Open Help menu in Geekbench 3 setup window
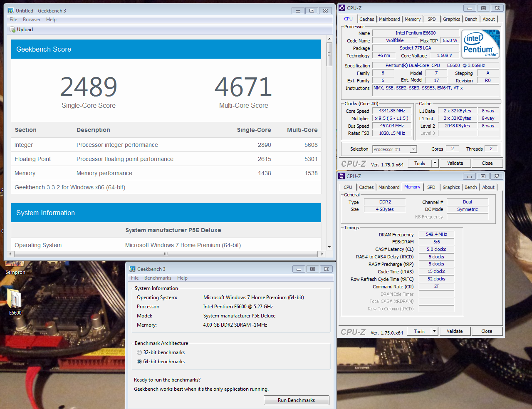This screenshot has height=409, width=532. point(182,278)
